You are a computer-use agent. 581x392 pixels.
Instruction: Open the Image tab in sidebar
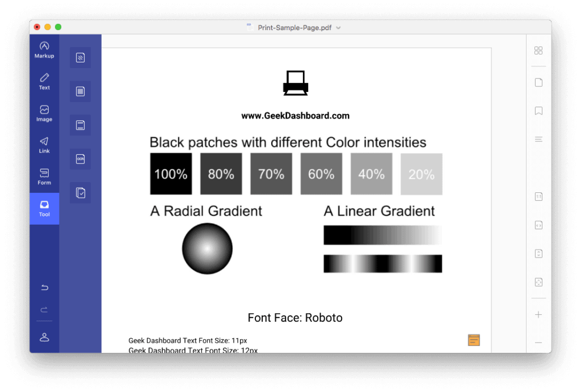point(44,113)
